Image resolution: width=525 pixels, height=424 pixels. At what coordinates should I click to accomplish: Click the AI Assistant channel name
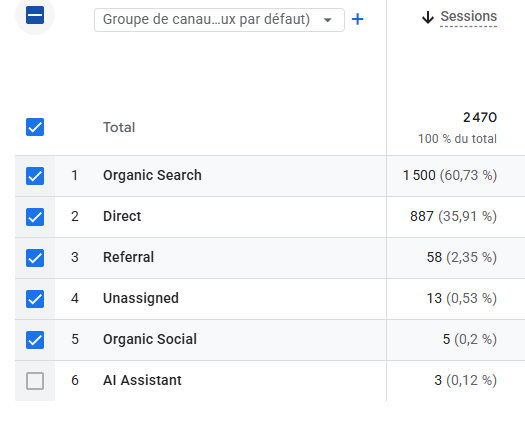(142, 380)
